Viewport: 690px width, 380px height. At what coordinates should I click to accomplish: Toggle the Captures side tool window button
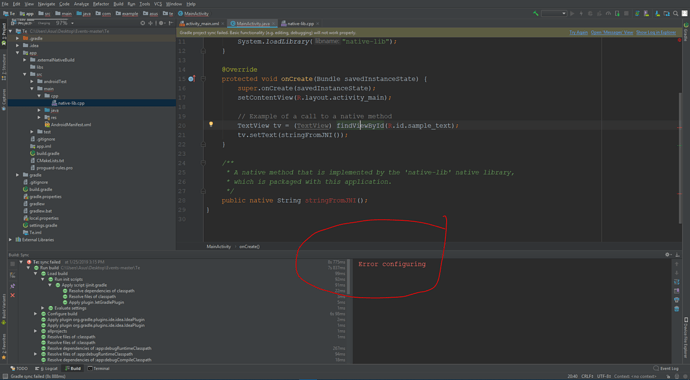(4, 100)
